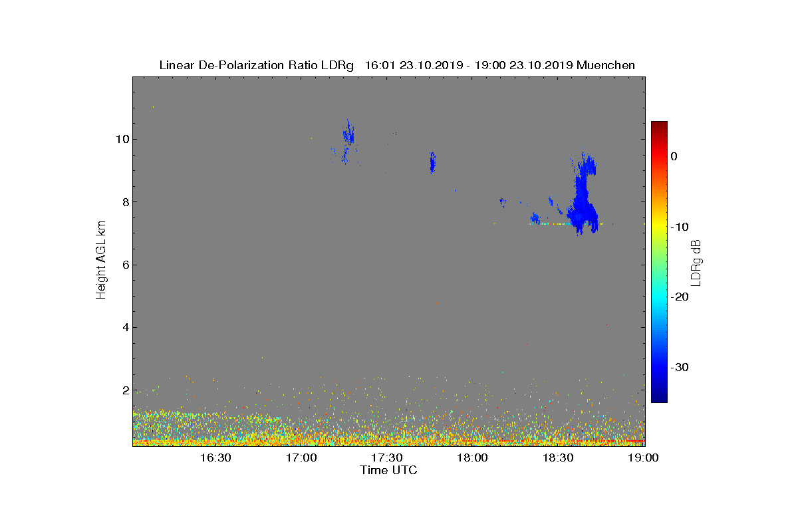This screenshot has height=532, width=798.
Task: Click the colorbar value -30
Action: coord(680,367)
